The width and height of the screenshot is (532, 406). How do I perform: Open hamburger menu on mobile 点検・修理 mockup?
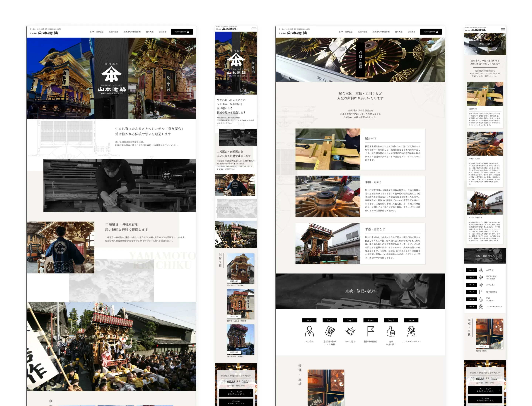503,29
